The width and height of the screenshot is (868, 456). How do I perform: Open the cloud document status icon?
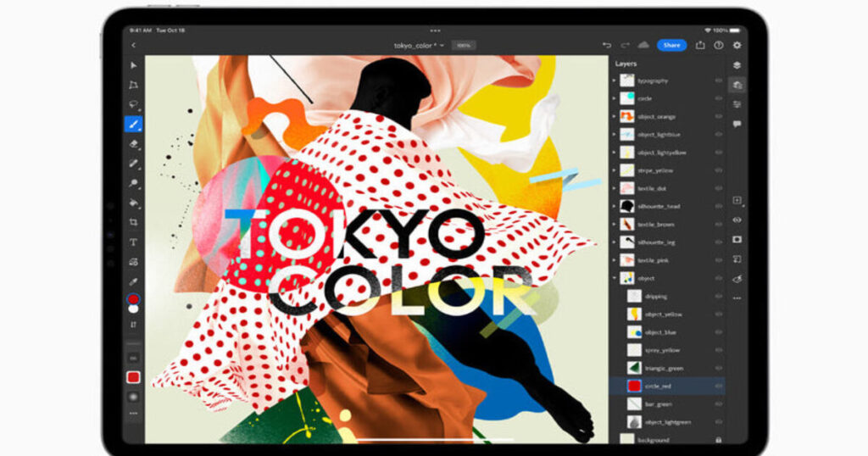point(643,45)
